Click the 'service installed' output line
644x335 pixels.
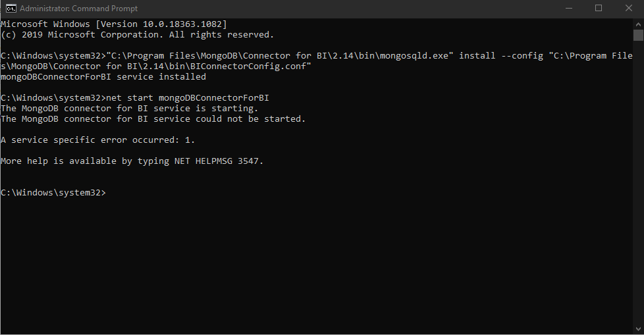[103, 77]
